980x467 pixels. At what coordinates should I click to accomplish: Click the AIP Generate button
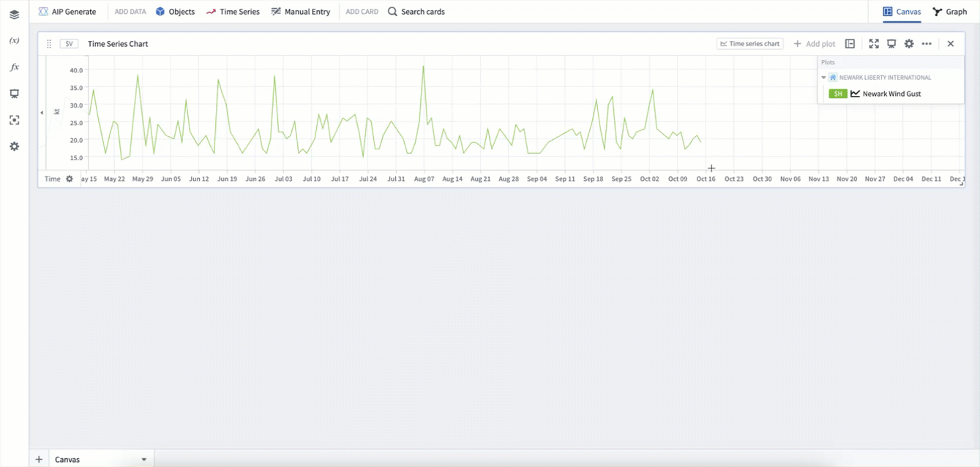pyautogui.click(x=67, y=12)
